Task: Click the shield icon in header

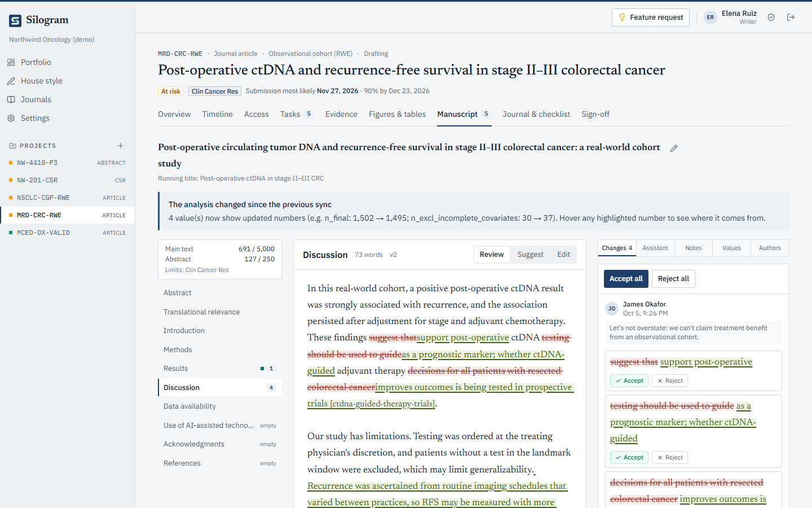Action: [x=771, y=17]
